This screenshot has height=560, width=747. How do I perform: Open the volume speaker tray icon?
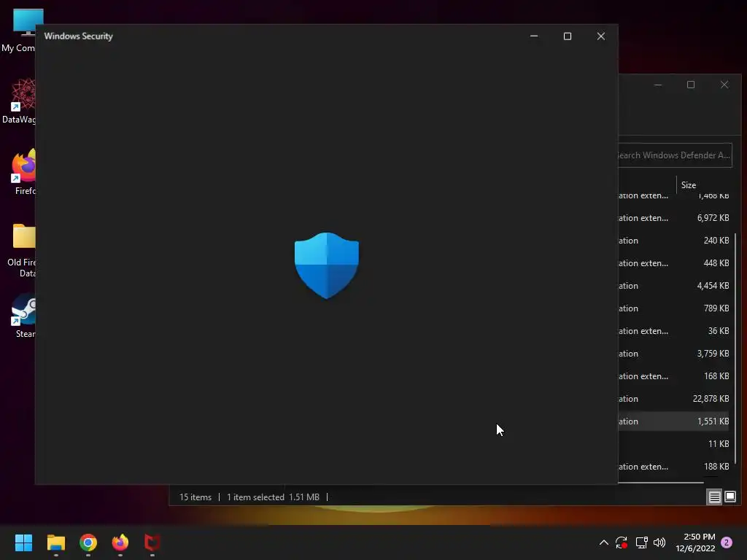[659, 542]
